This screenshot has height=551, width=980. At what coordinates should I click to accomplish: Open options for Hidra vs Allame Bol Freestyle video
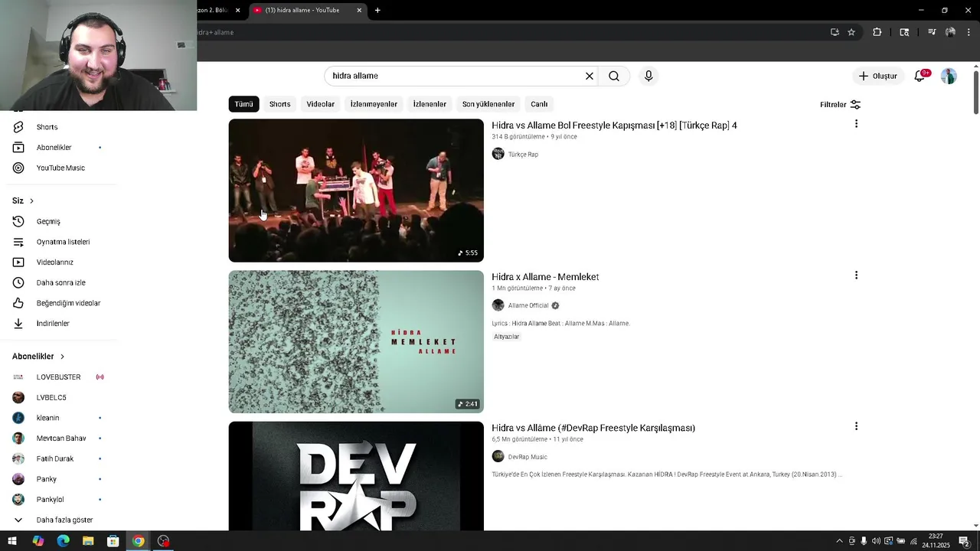click(856, 124)
